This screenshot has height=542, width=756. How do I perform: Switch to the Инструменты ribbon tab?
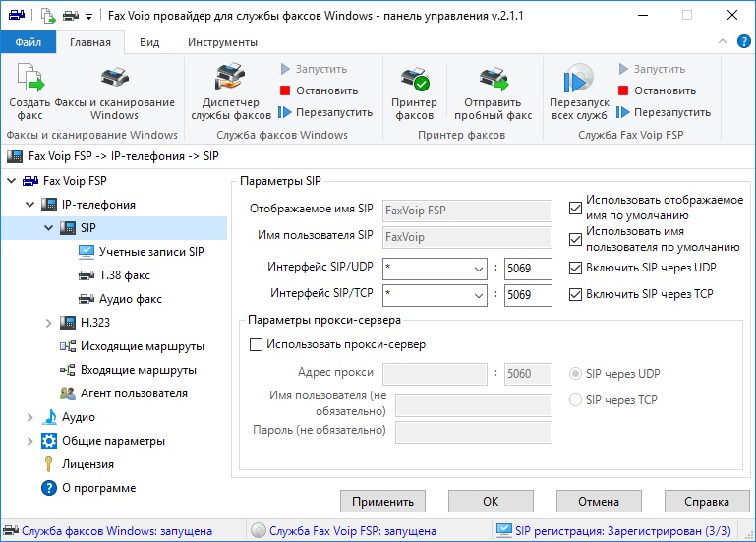click(x=222, y=42)
